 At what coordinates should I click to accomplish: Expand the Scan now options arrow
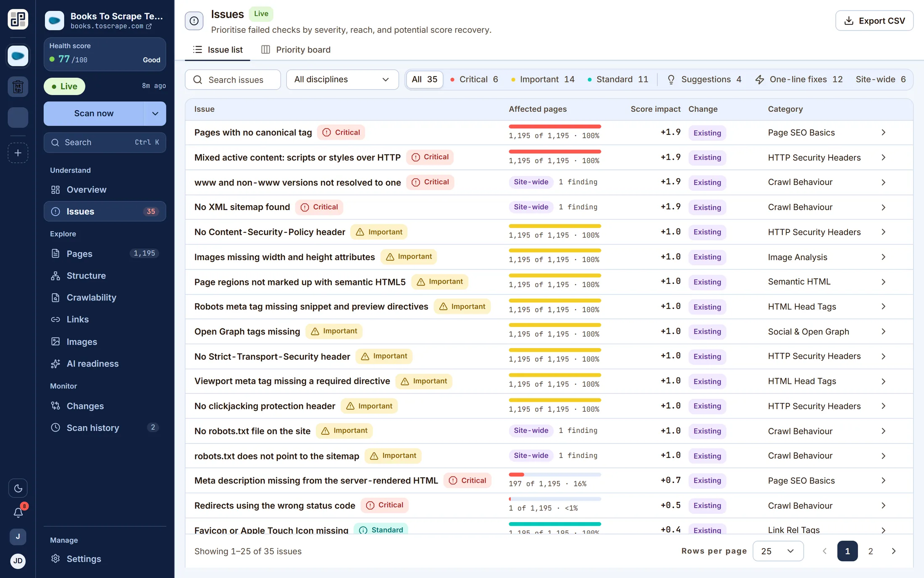pos(155,113)
